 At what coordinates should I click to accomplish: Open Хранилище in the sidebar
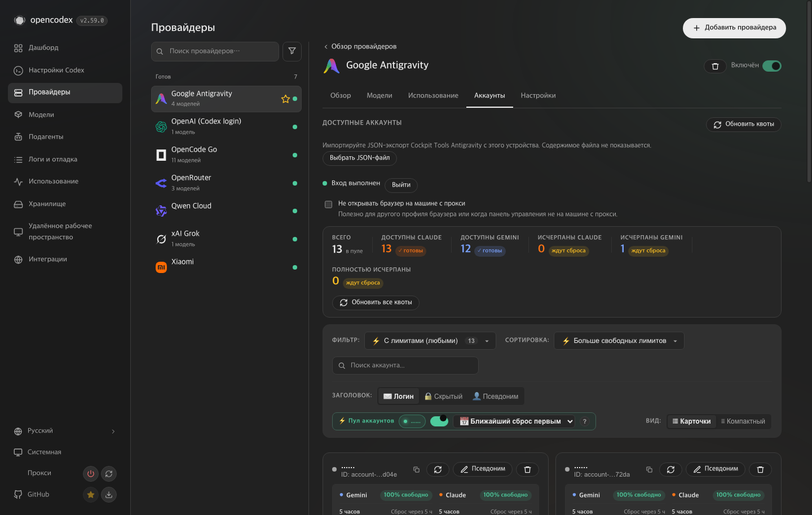[x=65, y=204]
